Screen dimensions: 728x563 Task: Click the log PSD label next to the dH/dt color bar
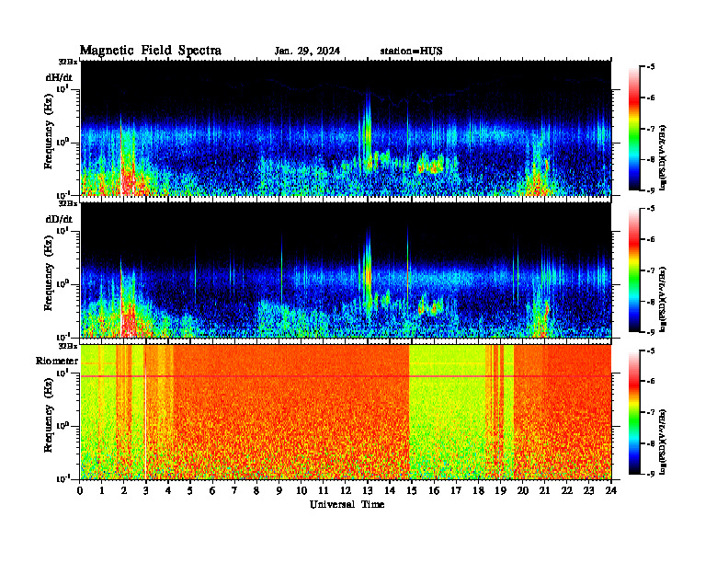coord(663,157)
